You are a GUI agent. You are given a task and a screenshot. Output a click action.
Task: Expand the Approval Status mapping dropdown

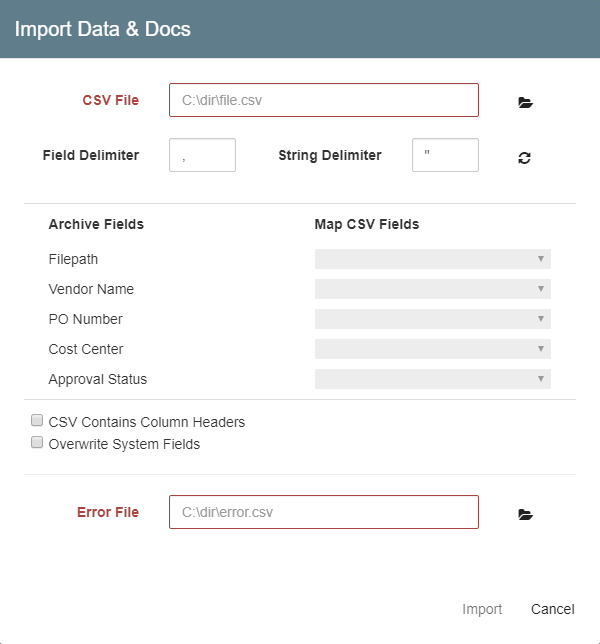[432, 379]
